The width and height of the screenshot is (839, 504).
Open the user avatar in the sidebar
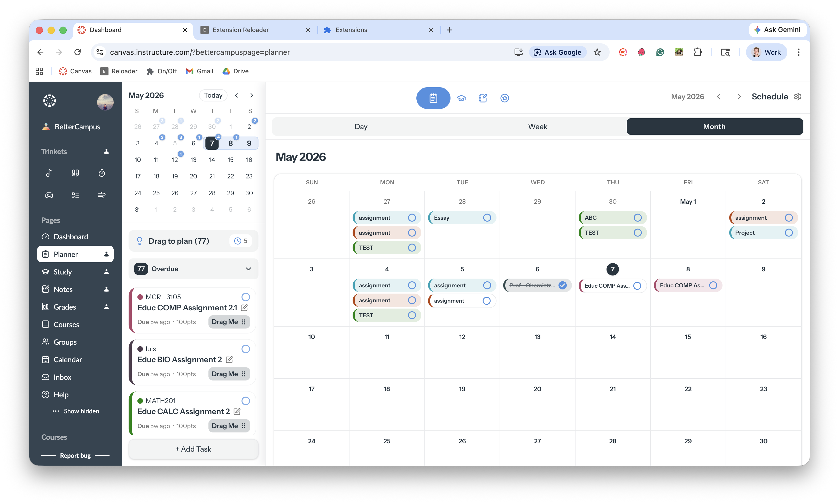[105, 102]
